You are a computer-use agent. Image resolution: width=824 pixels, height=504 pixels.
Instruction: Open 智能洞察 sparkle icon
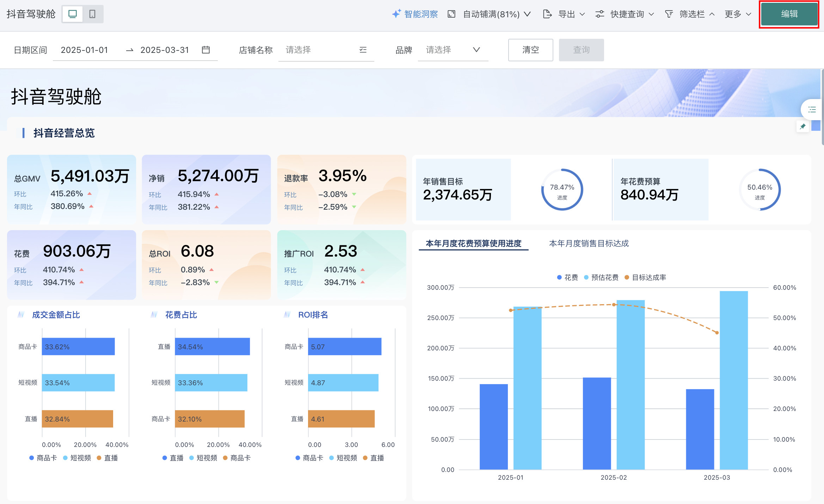[396, 14]
